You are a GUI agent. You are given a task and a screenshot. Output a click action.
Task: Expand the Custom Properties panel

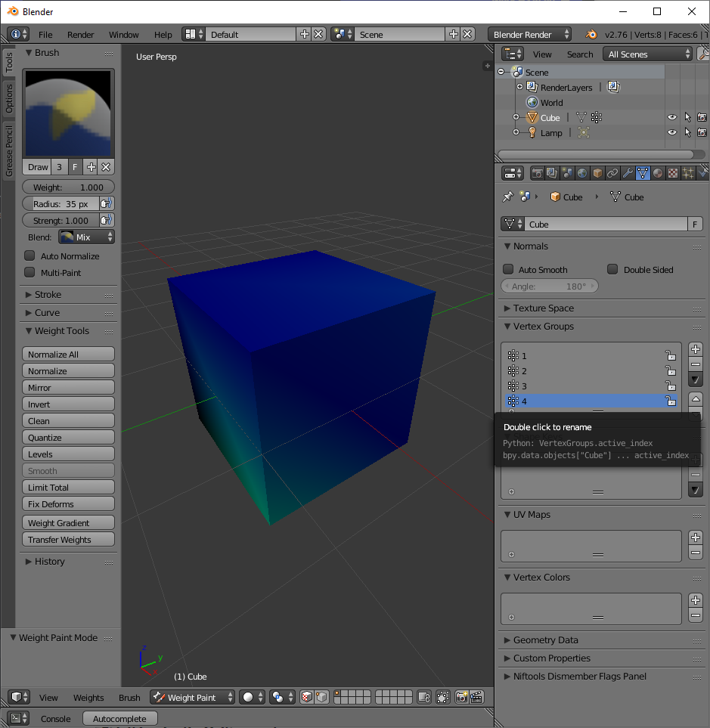click(551, 658)
